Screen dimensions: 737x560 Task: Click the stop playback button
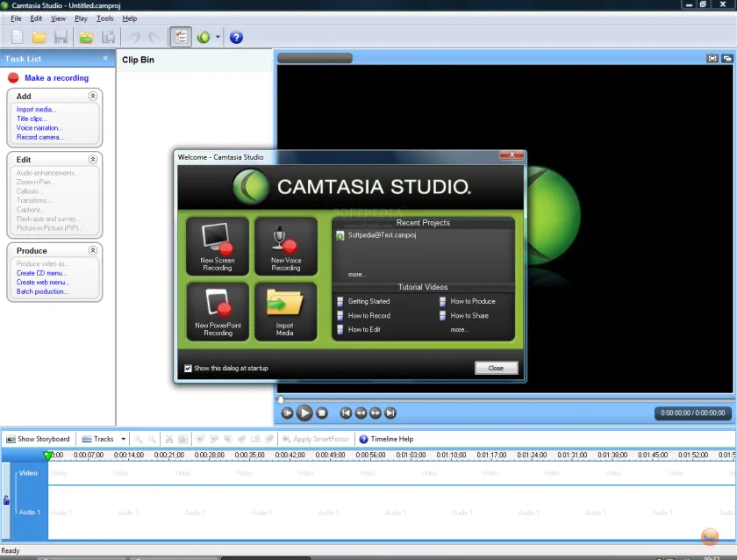pyautogui.click(x=322, y=413)
